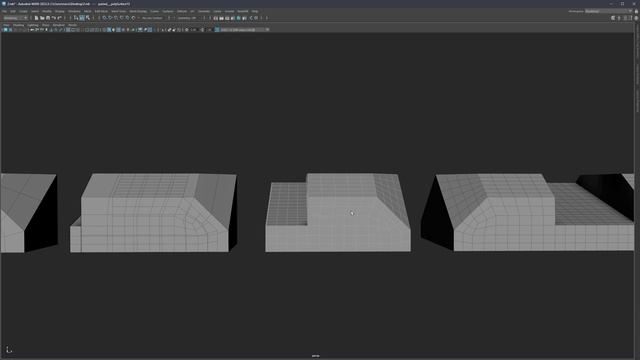
Task: Toggle snap to points
Action: point(116,18)
